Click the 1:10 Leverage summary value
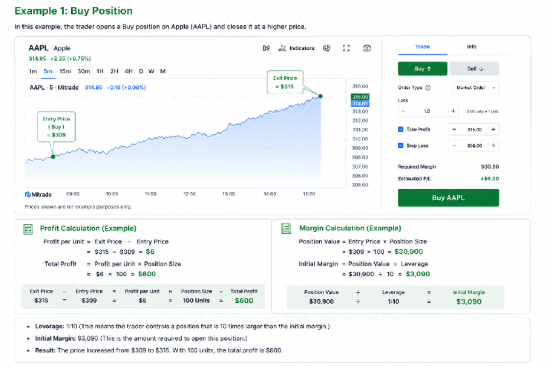 [393, 302]
